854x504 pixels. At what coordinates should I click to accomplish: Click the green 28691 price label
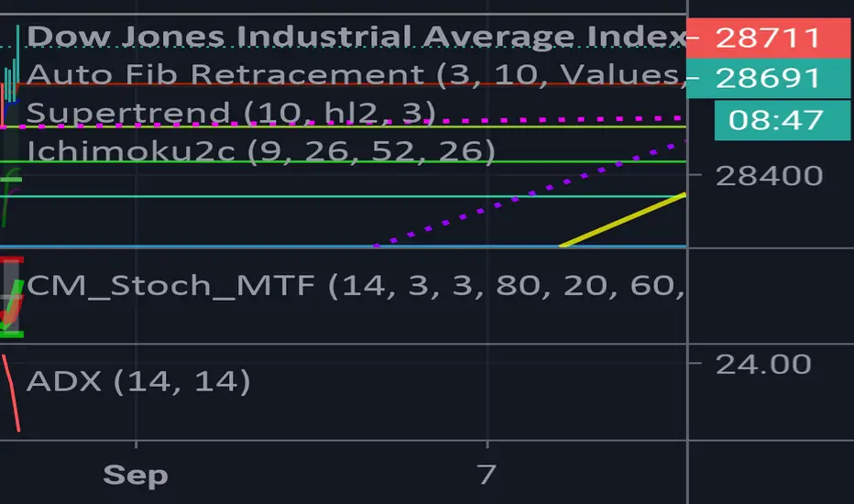768,79
